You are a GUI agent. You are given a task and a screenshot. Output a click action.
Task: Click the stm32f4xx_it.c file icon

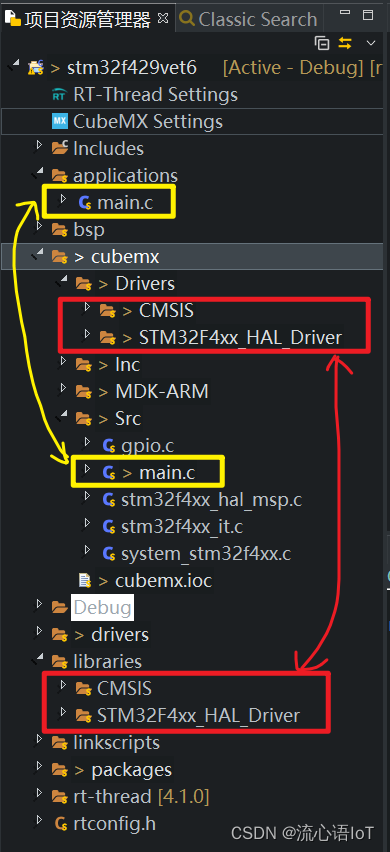pos(109,527)
